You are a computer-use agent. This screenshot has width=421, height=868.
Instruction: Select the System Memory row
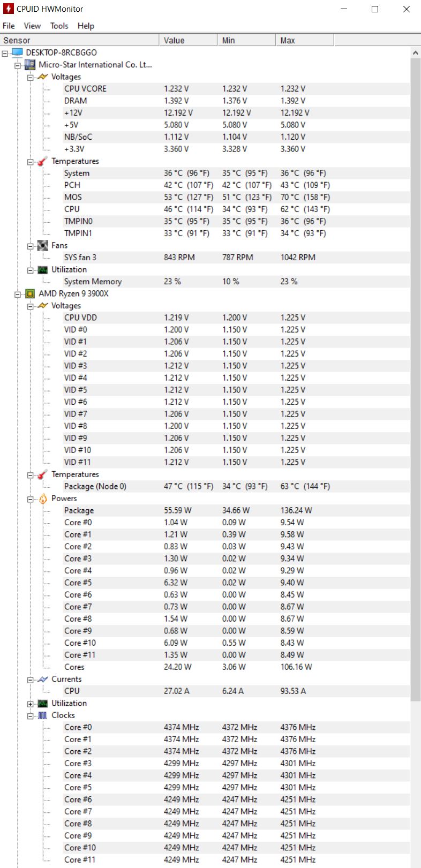click(x=236, y=282)
